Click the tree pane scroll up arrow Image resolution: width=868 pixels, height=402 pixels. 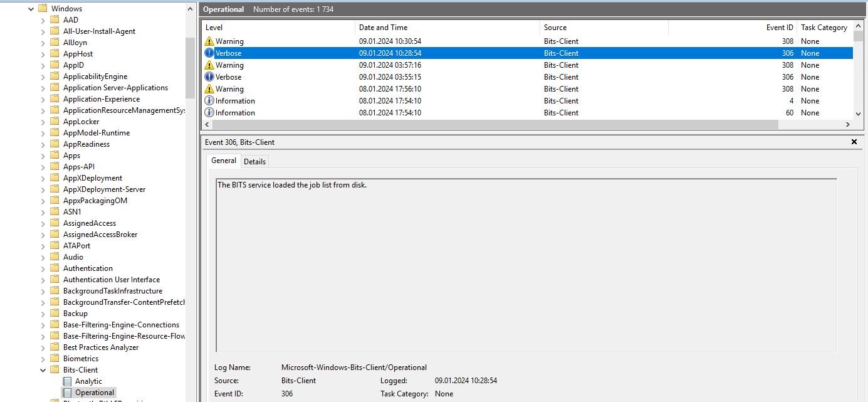coord(191,9)
